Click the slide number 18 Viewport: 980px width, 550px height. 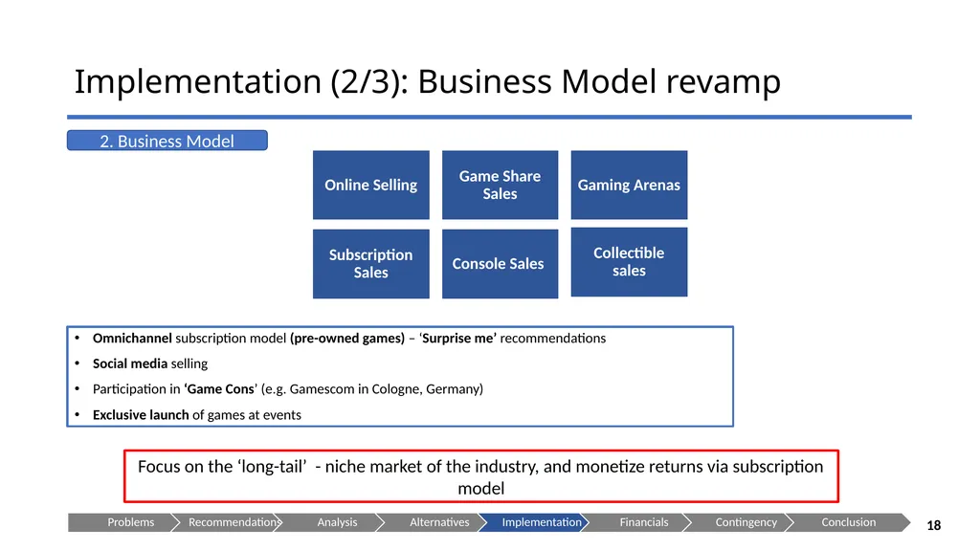[934, 526]
